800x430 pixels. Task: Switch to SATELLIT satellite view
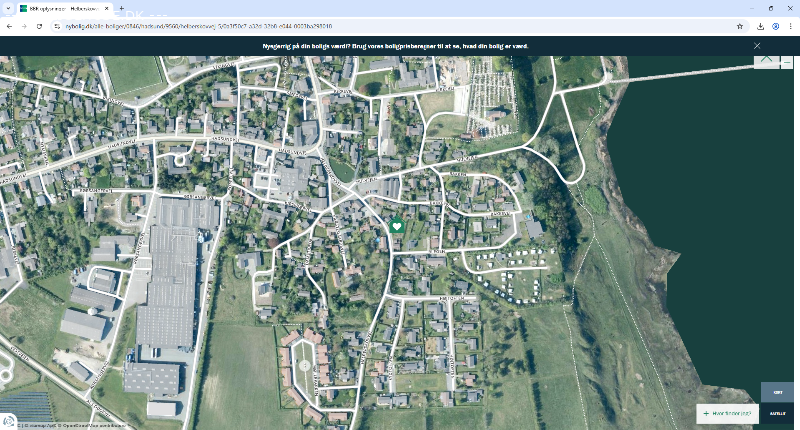pyautogui.click(x=777, y=413)
